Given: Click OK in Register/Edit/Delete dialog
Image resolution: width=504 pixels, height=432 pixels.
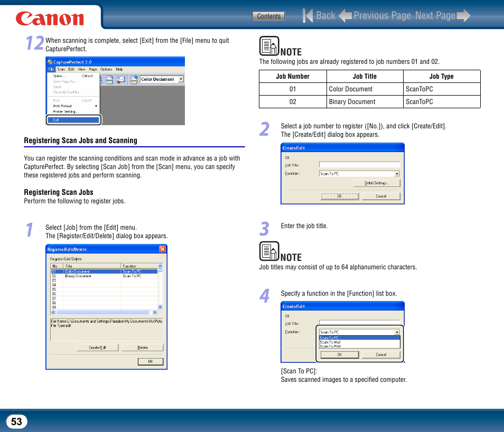Looking at the screenshot, I should (x=151, y=361).
